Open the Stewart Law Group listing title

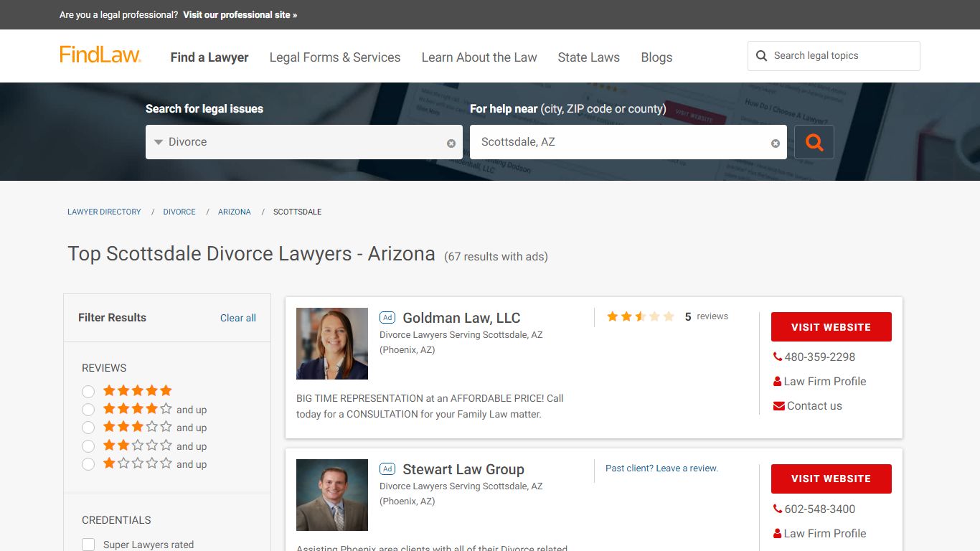[x=463, y=469]
